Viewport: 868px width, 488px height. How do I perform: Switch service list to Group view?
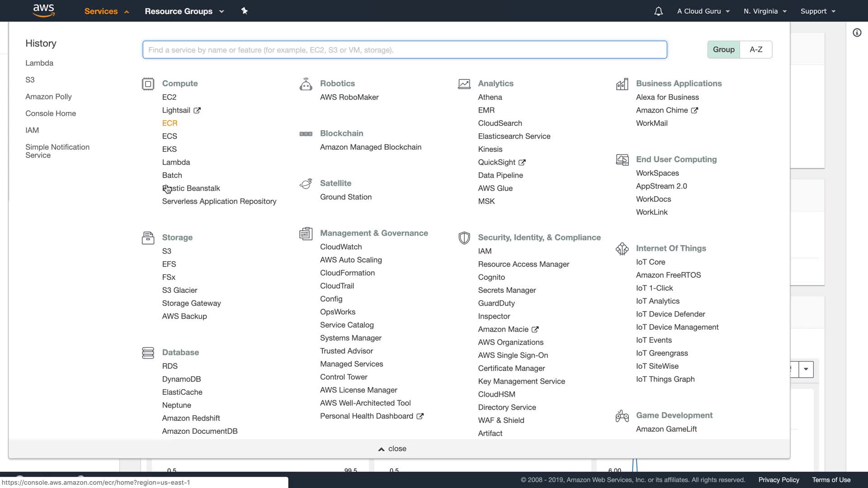pyautogui.click(x=723, y=50)
